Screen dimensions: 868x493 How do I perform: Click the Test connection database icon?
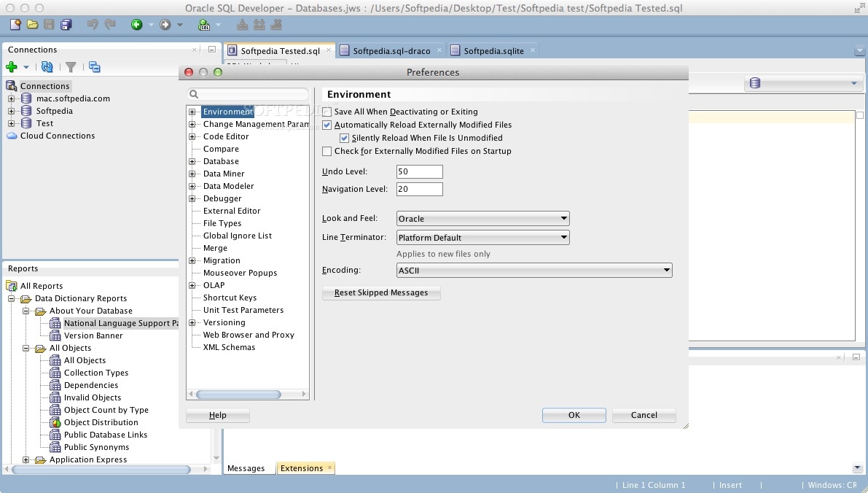tap(26, 123)
